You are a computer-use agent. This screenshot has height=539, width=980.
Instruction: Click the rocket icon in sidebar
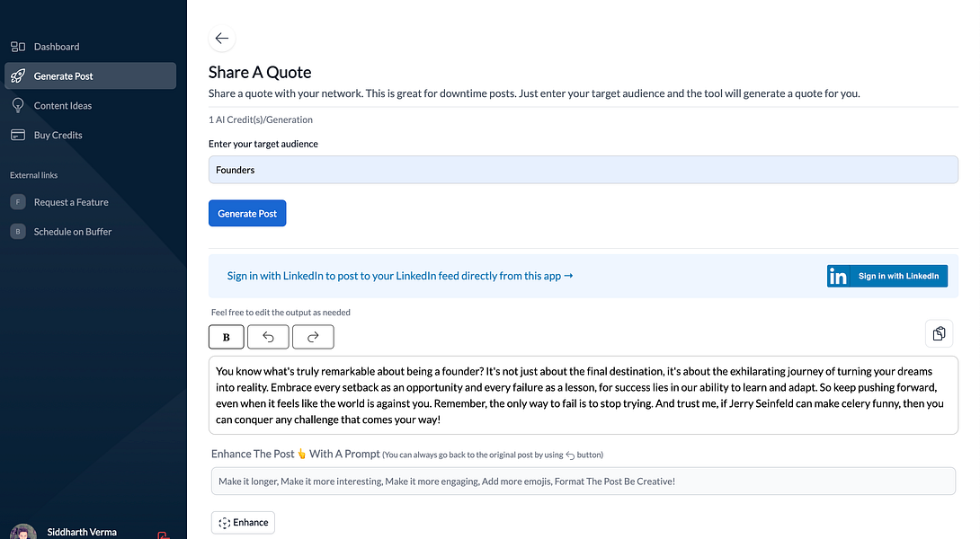(18, 75)
